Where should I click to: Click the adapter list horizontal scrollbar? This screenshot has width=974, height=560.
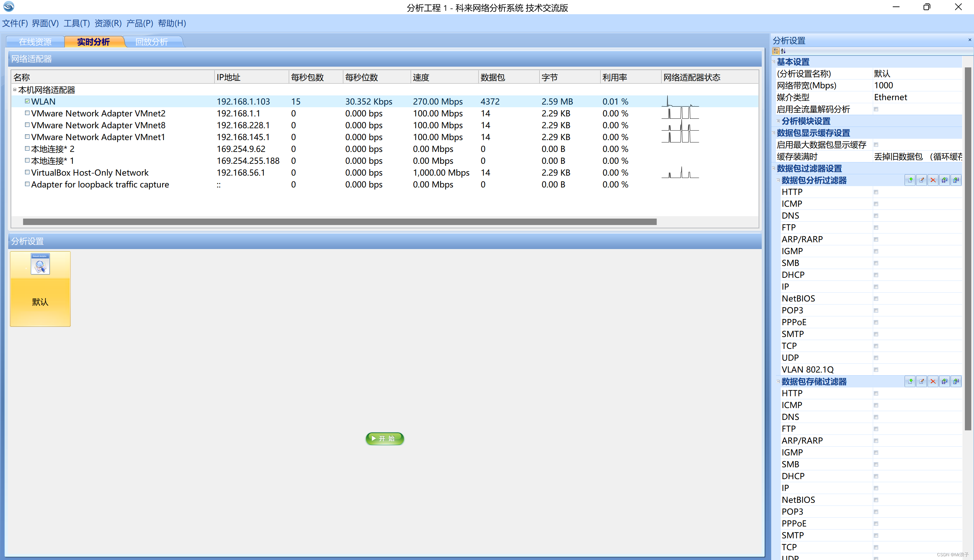pos(340,222)
